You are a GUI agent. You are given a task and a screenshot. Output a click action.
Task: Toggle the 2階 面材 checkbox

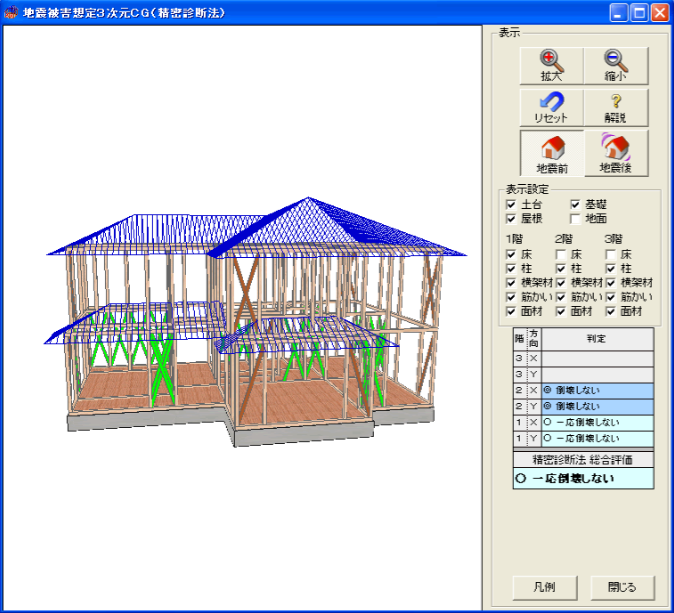tap(561, 311)
